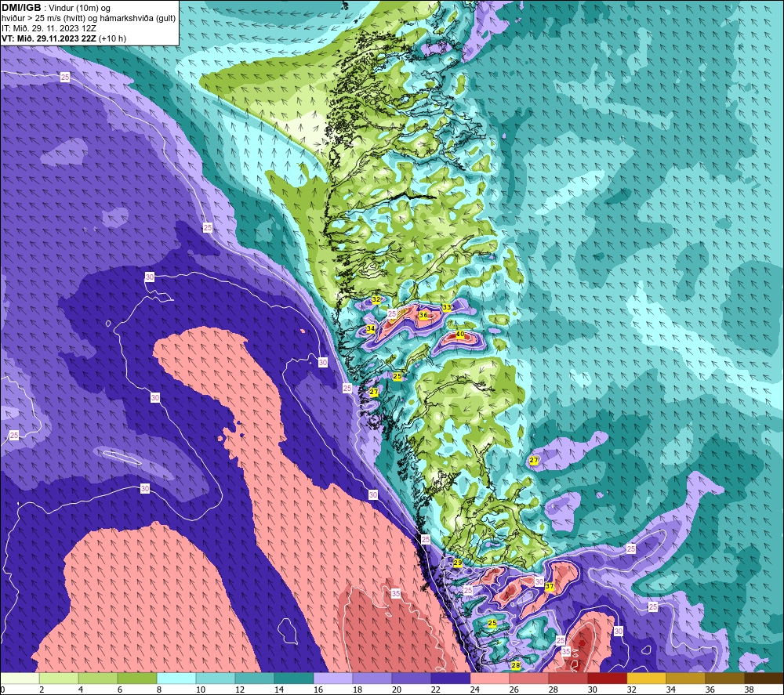784x695 pixels.
Task: Click the 14–16 m/s dark teal legend swatch
Action: (x=294, y=679)
